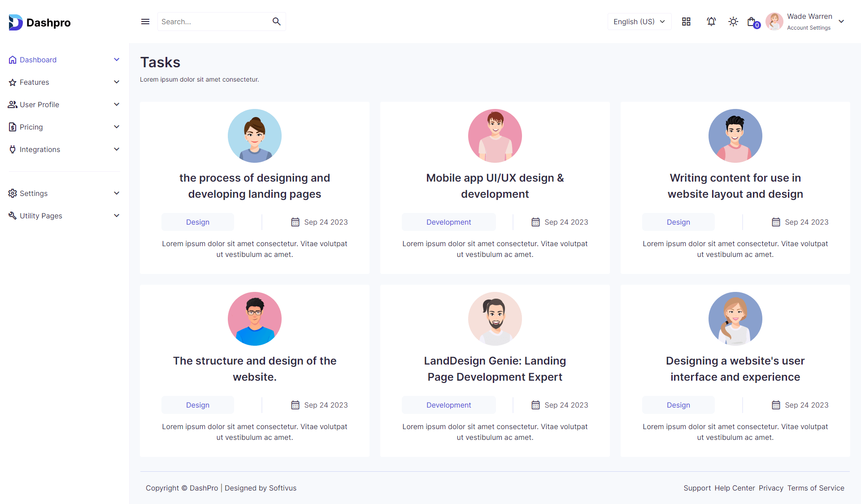Expand the Dashboard sidebar chevron

(x=117, y=60)
